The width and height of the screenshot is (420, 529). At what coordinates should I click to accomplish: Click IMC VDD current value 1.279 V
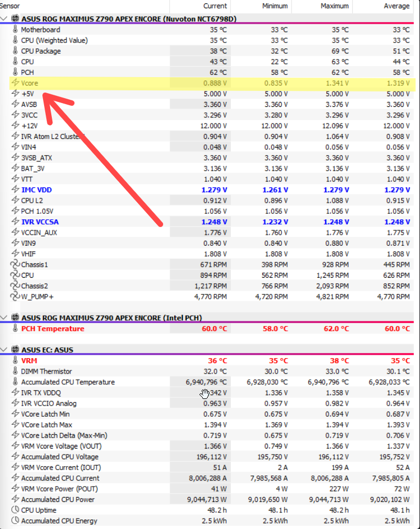coord(214,190)
